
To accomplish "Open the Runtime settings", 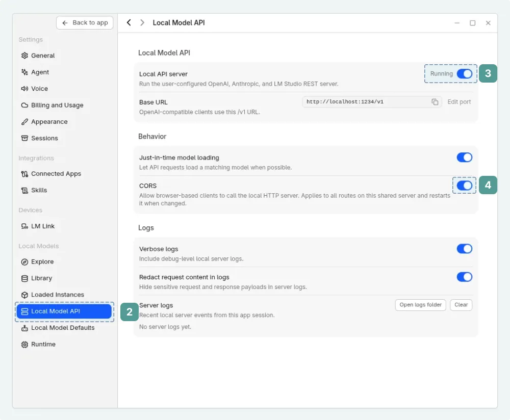I will tap(64, 345).
